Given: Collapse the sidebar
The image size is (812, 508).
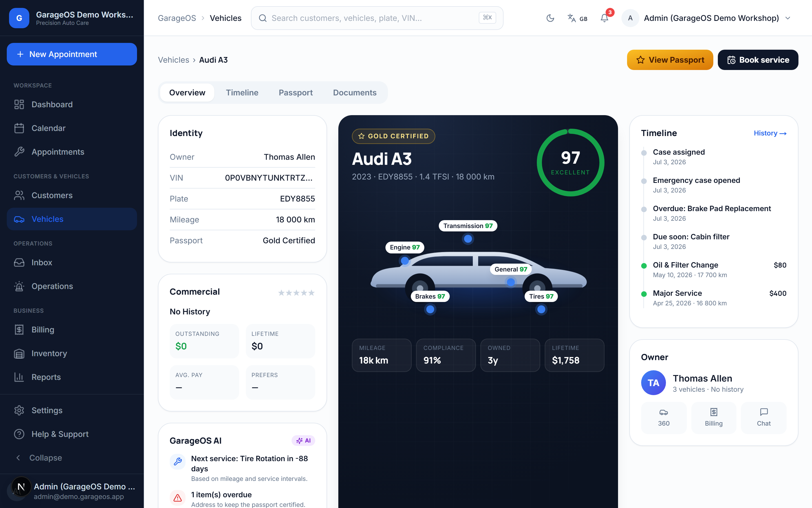Looking at the screenshot, I should (71, 457).
